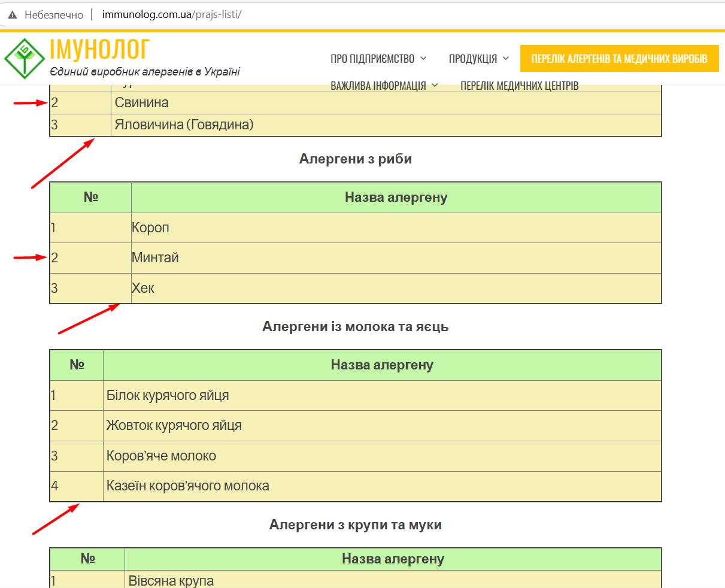Select the Яловичина (Говядина) row

[x=184, y=125]
